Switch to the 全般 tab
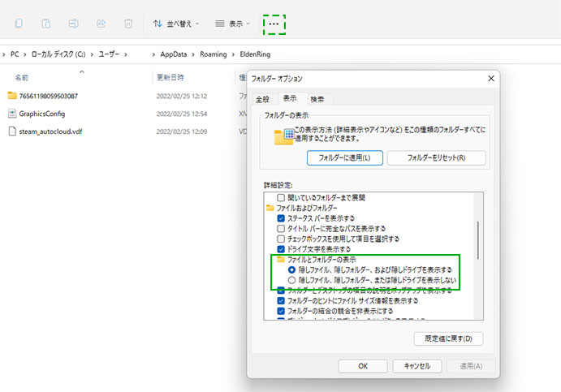This screenshot has width=561, height=392. coord(263,99)
